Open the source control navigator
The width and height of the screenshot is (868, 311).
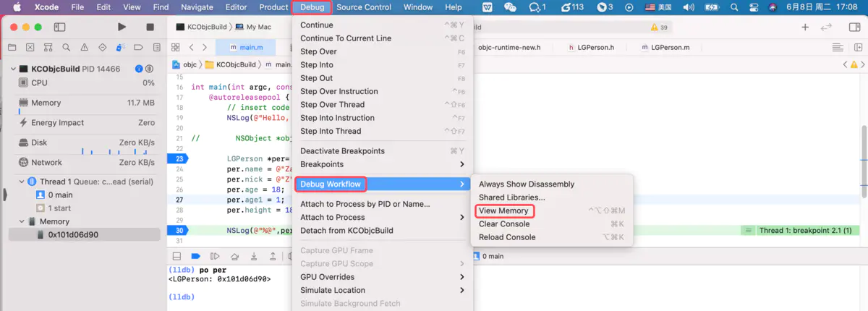click(x=30, y=47)
